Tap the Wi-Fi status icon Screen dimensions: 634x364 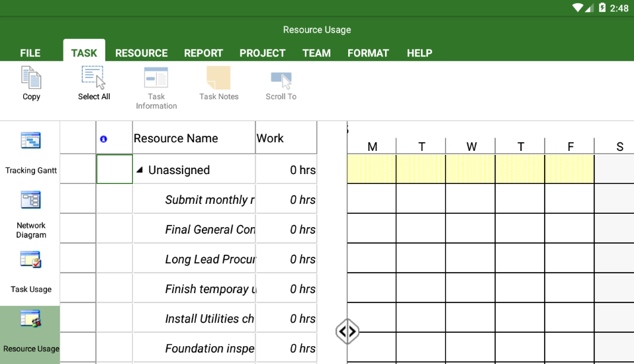[577, 8]
